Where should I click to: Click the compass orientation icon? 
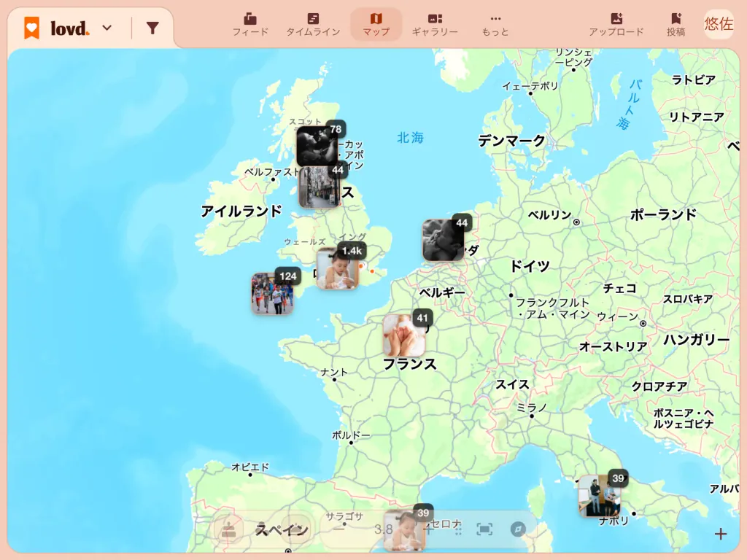pos(518,529)
